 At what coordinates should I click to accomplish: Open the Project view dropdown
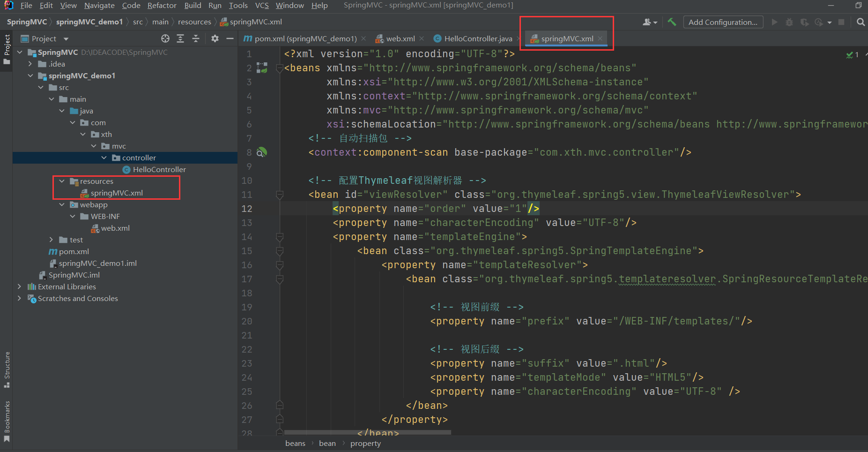[x=66, y=39]
